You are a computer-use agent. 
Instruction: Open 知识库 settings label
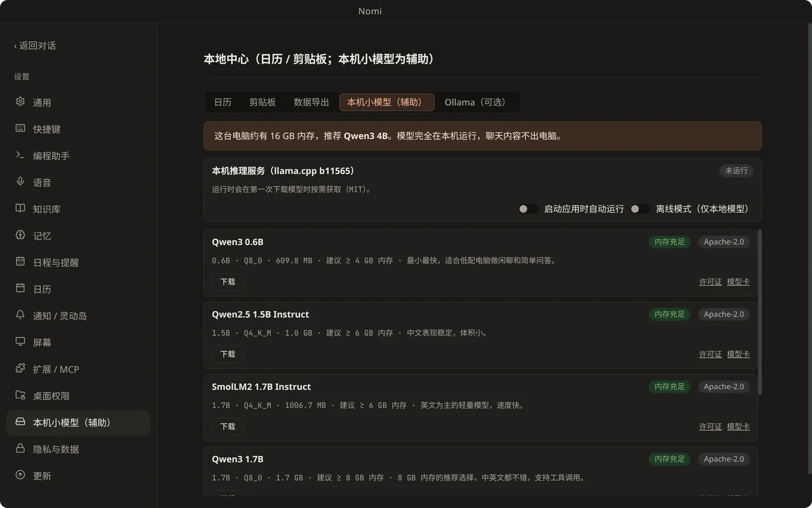tap(47, 209)
